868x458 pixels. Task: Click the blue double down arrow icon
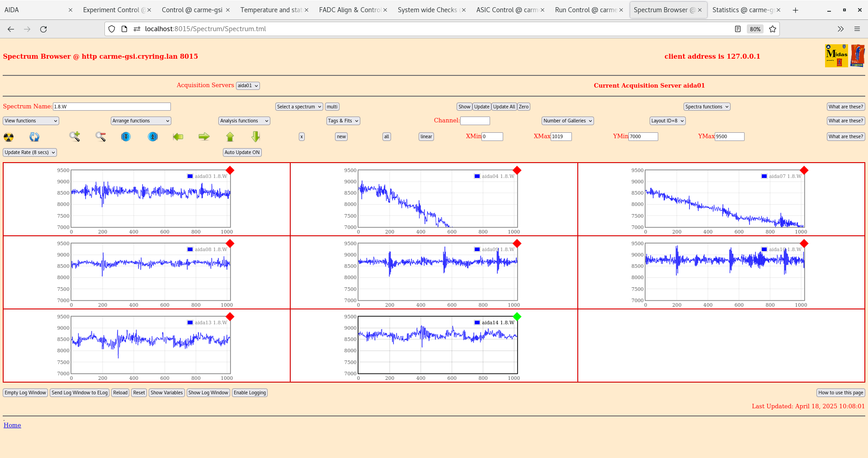point(126,136)
